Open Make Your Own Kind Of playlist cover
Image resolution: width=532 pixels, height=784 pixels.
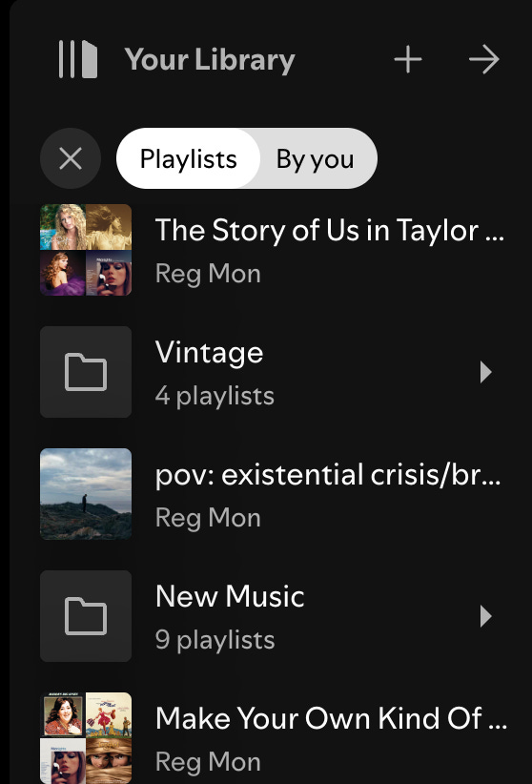(x=86, y=738)
